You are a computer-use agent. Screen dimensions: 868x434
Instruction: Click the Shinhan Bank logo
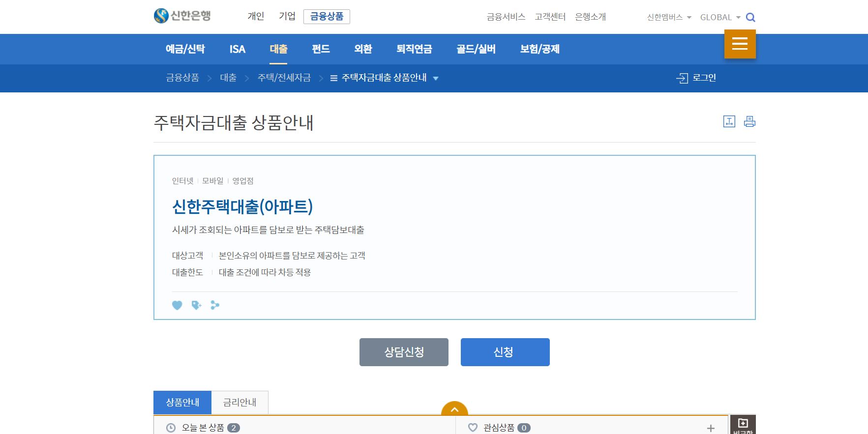pos(182,16)
